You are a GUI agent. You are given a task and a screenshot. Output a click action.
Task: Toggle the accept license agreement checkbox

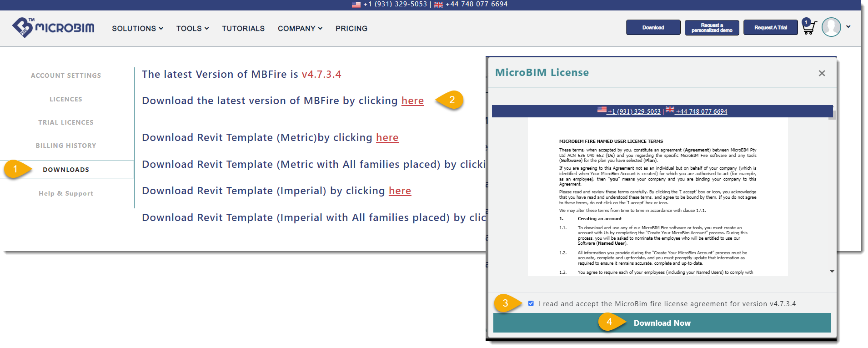tap(531, 303)
